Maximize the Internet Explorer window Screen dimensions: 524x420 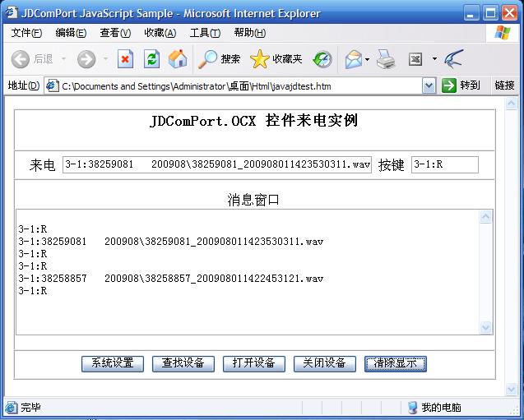[x=490, y=13]
